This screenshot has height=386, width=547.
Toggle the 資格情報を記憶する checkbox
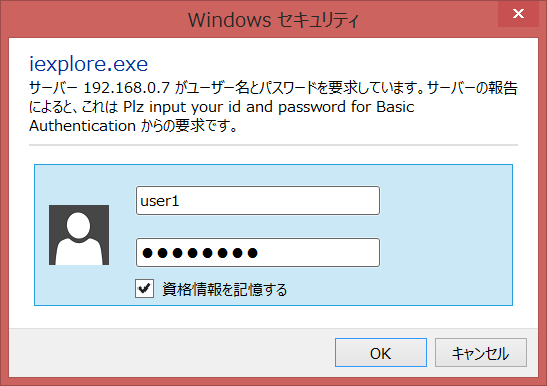coord(144,288)
